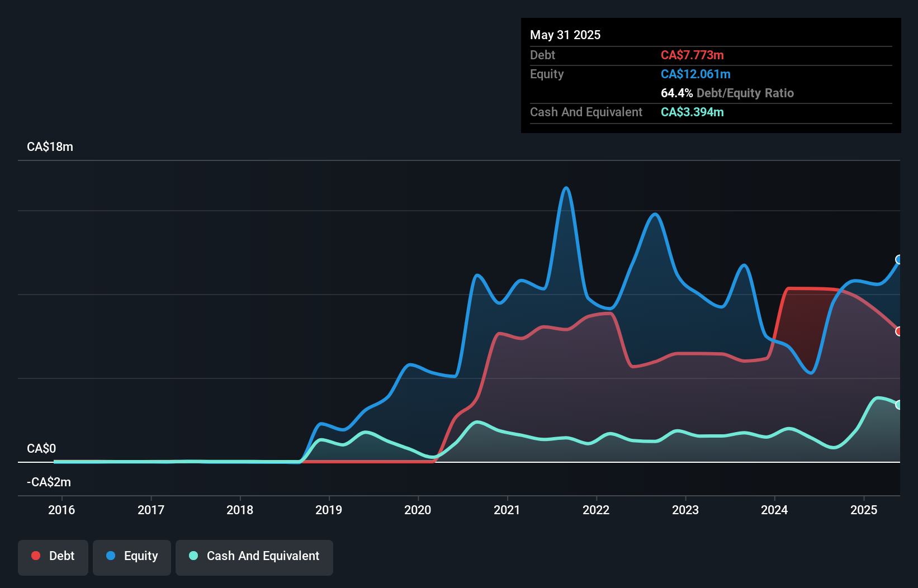The image size is (918, 588).
Task: Select the teal Cash endpoint marker on chart
Action: tap(899, 405)
